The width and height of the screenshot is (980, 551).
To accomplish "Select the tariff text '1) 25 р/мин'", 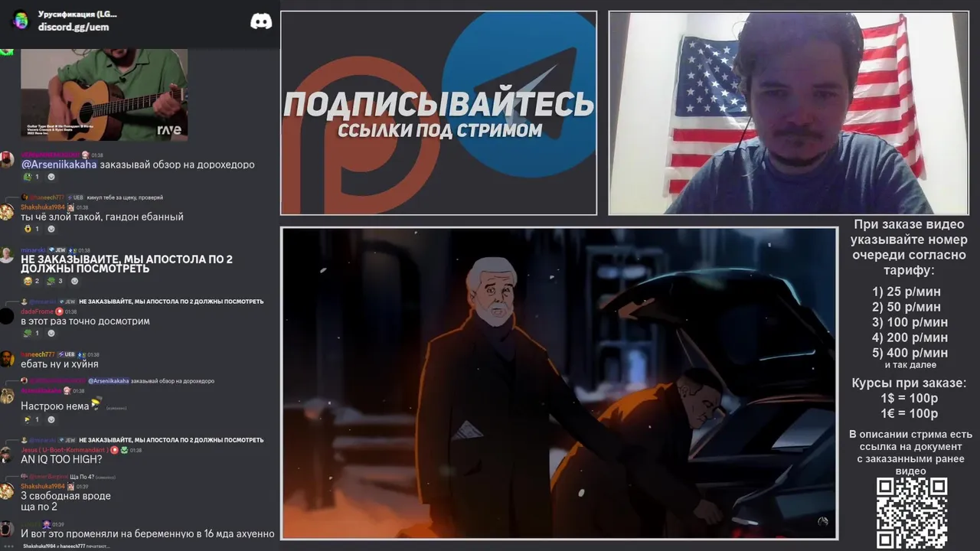I will click(906, 292).
